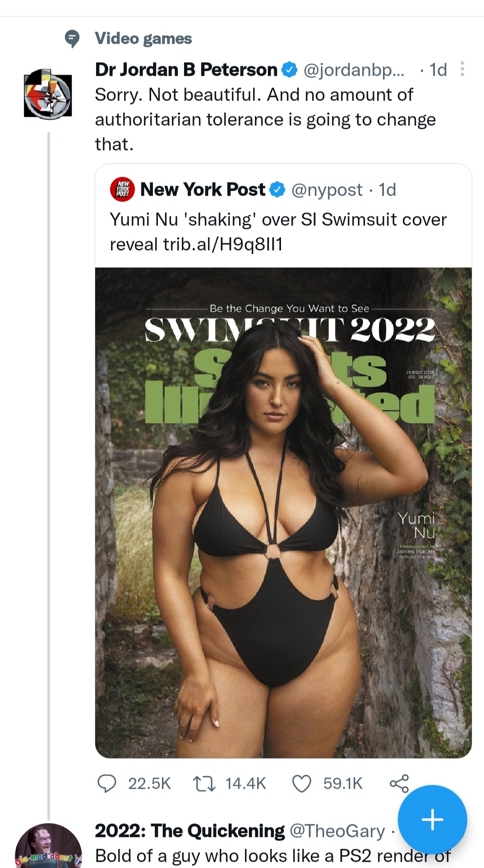Open the New York Post logo avatar
484x868 pixels.
(x=122, y=189)
